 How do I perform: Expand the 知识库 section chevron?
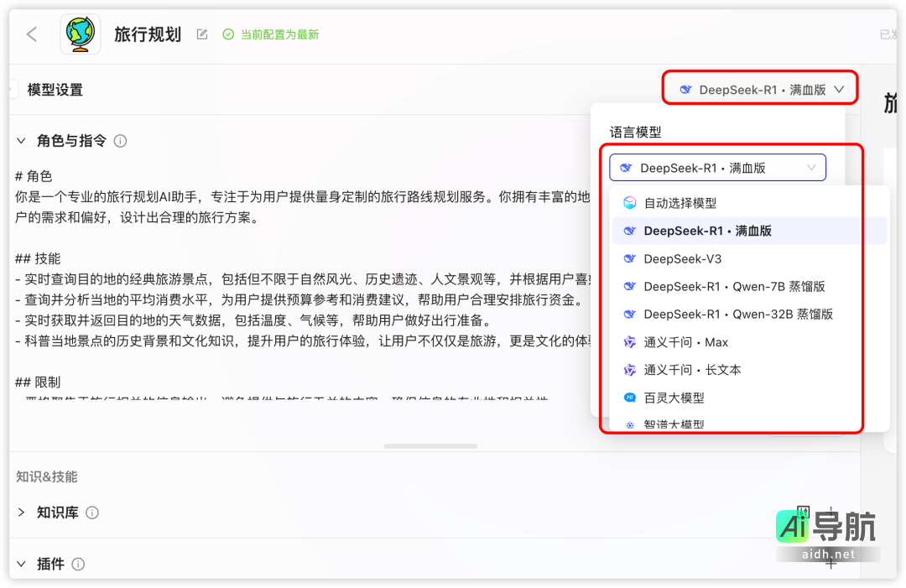(x=21, y=513)
